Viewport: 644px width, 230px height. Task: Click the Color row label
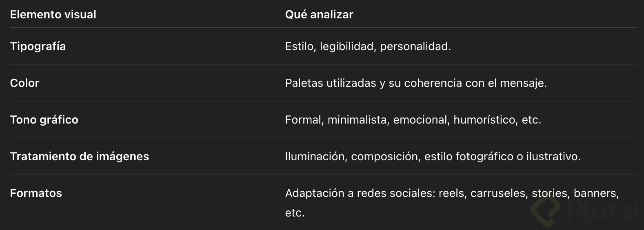click(x=24, y=83)
